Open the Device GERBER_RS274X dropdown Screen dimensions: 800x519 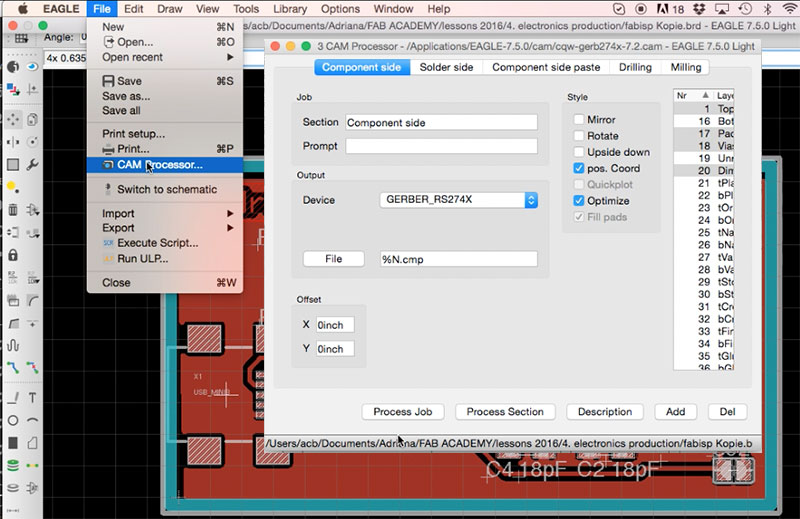(x=459, y=200)
